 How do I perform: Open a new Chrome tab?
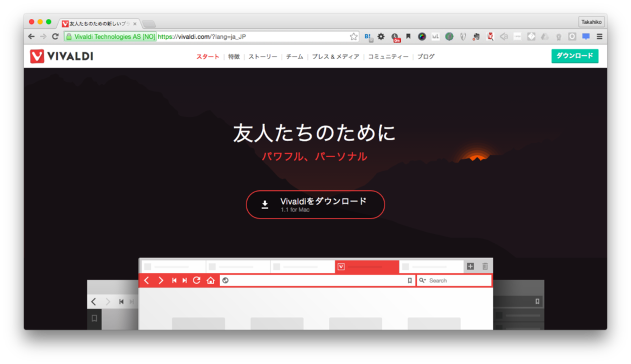[x=149, y=24]
